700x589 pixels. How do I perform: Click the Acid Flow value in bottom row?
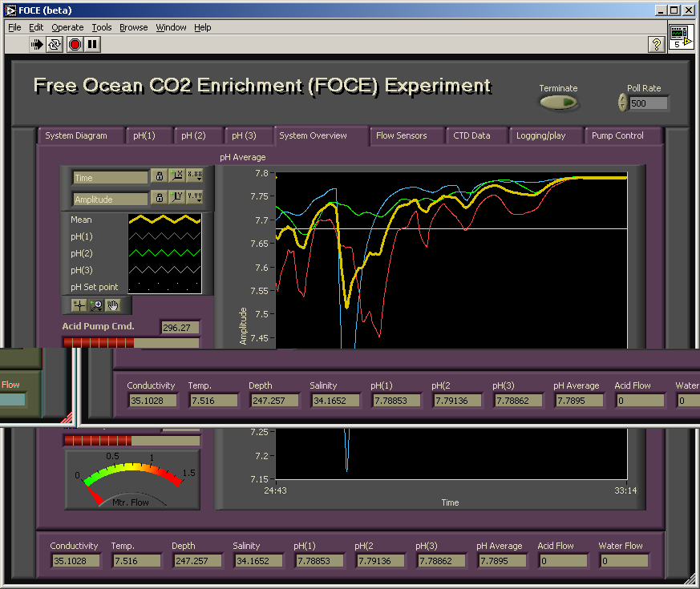[x=563, y=561]
